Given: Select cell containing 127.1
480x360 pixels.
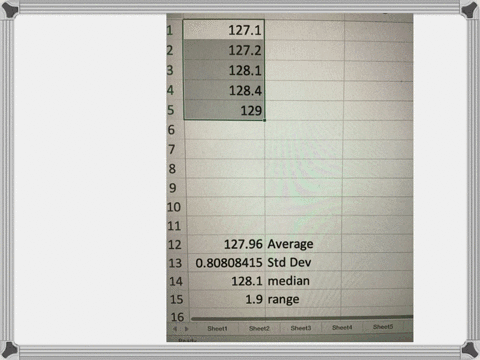Looking at the screenshot, I should (x=224, y=30).
